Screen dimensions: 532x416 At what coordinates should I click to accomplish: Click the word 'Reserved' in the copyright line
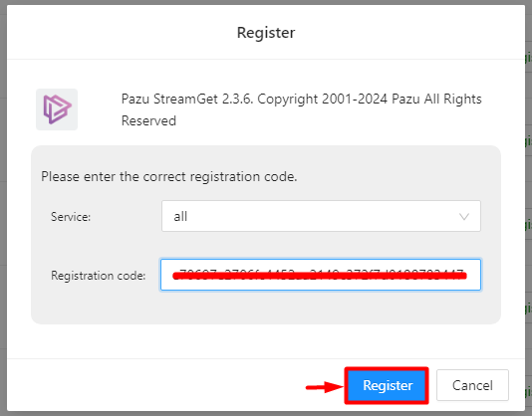point(148,121)
